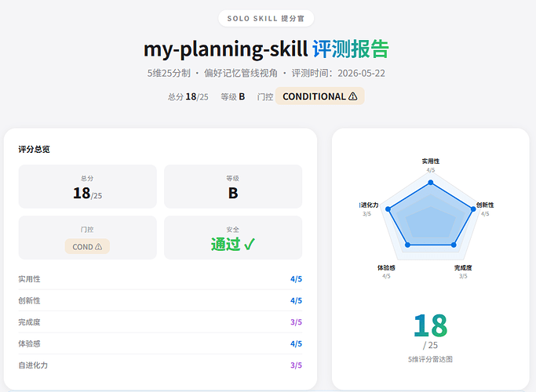The width and height of the screenshot is (536, 392).
Task: Click the 偏好记忆管线视角 subtitle text
Action: pyautogui.click(x=241, y=73)
